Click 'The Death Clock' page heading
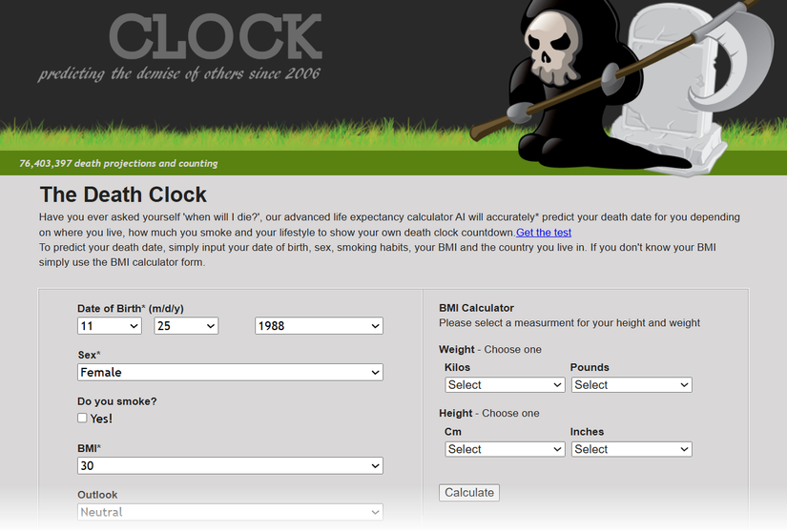The height and width of the screenshot is (532, 787). point(123,195)
